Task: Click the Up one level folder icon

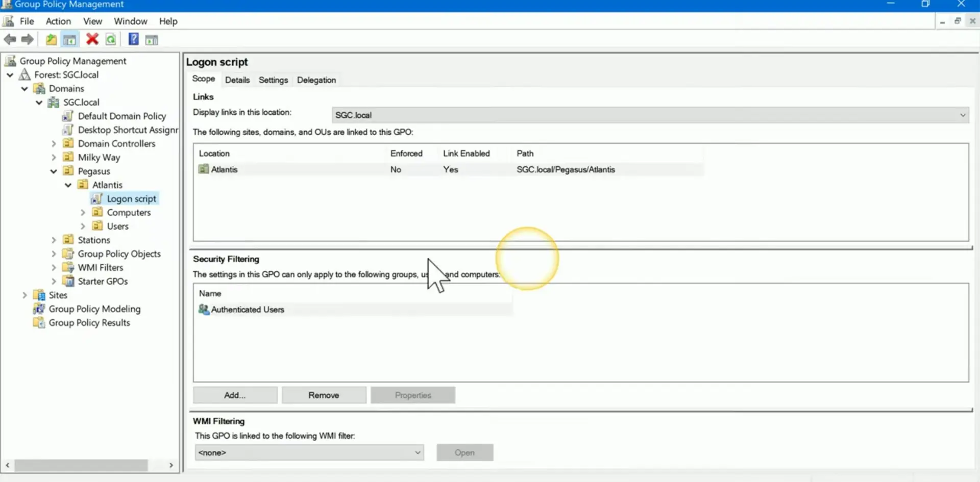Action: click(x=51, y=39)
